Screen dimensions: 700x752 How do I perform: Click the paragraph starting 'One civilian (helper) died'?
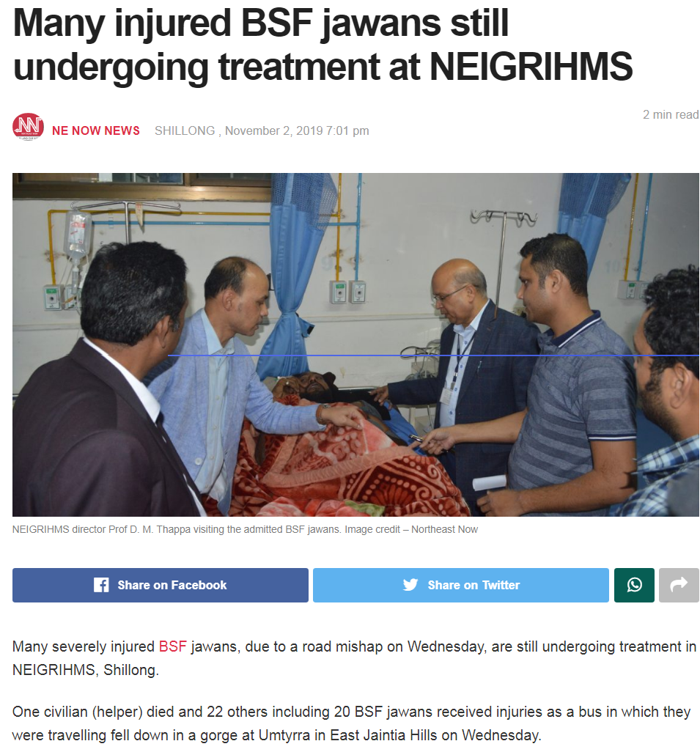click(x=351, y=723)
